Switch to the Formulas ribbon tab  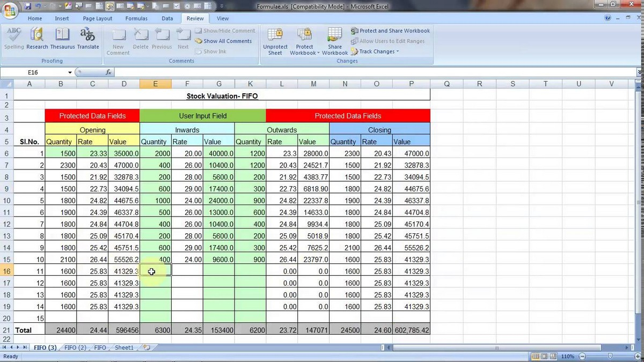point(136,18)
